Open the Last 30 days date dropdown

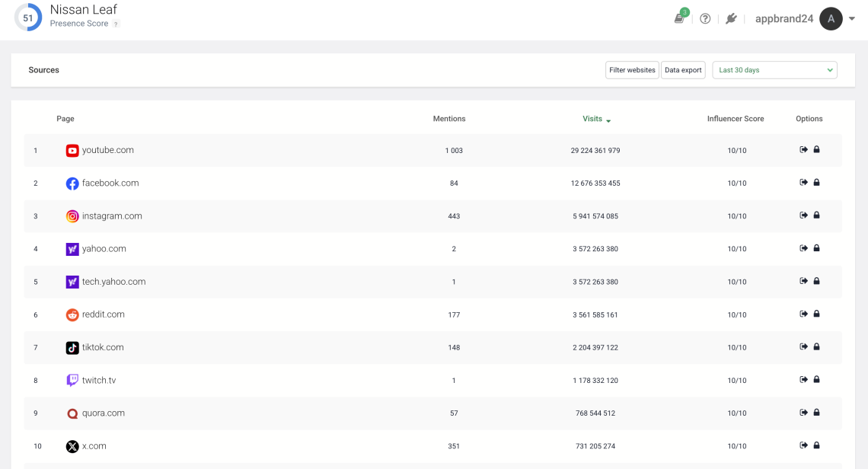[774, 70]
